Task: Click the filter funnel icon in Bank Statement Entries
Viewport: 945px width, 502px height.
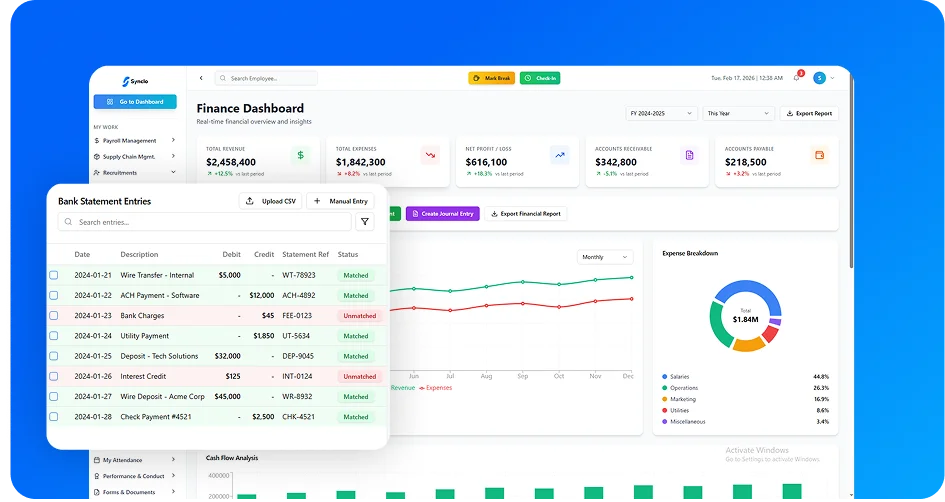Action: [x=364, y=222]
